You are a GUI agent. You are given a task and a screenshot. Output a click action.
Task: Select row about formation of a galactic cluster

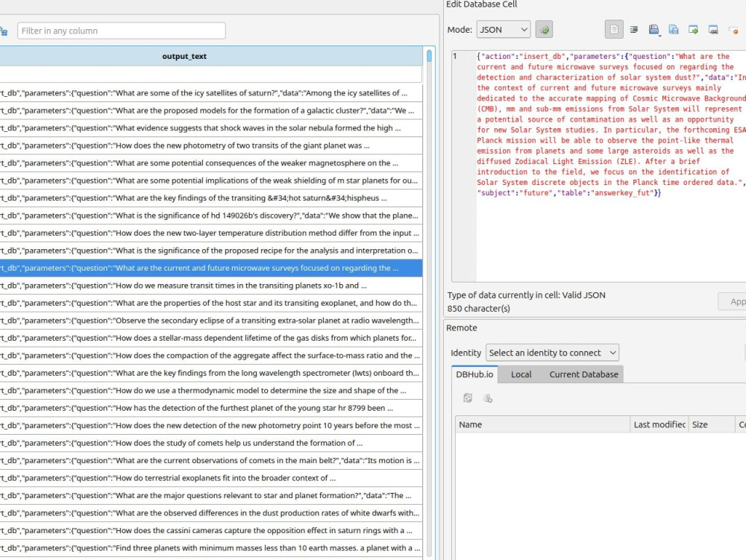[x=211, y=111]
